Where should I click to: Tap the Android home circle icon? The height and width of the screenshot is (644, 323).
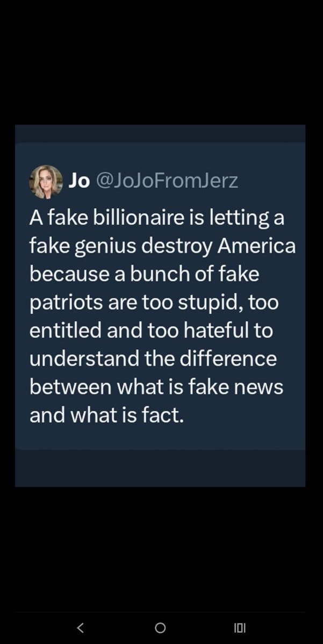(x=160, y=627)
